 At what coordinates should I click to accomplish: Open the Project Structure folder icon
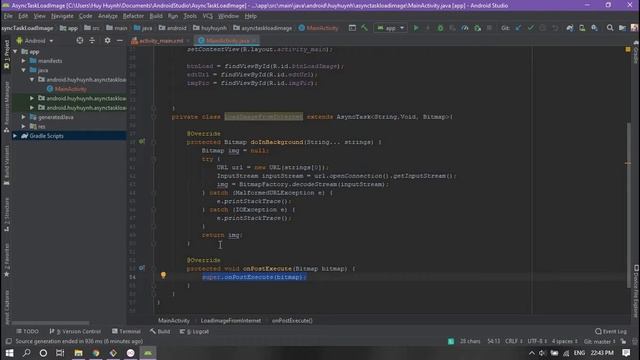622,28
